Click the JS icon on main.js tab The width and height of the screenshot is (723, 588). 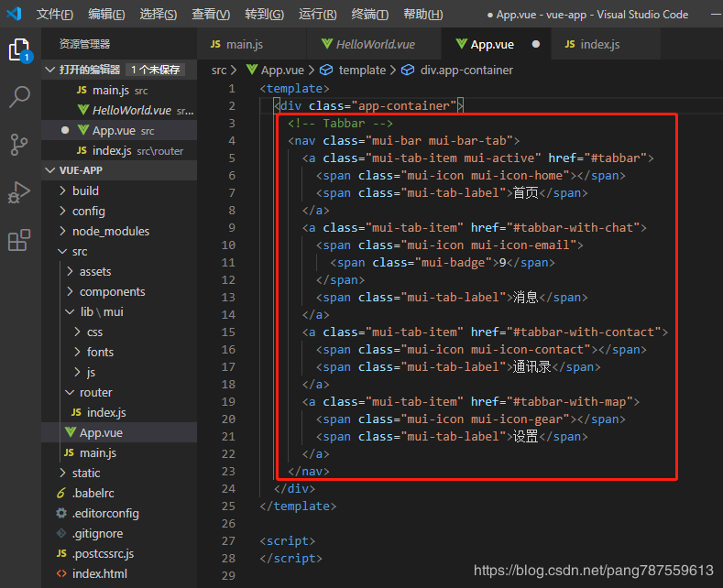(215, 44)
